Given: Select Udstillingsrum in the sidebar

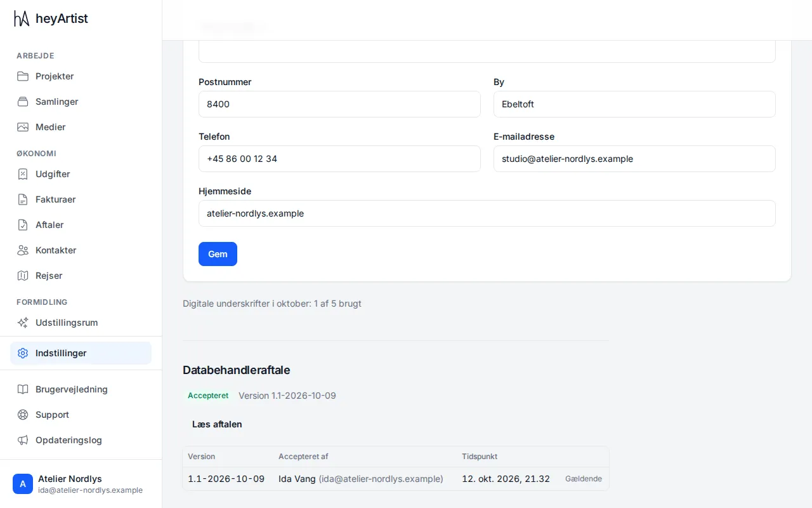Looking at the screenshot, I should click(81, 323).
